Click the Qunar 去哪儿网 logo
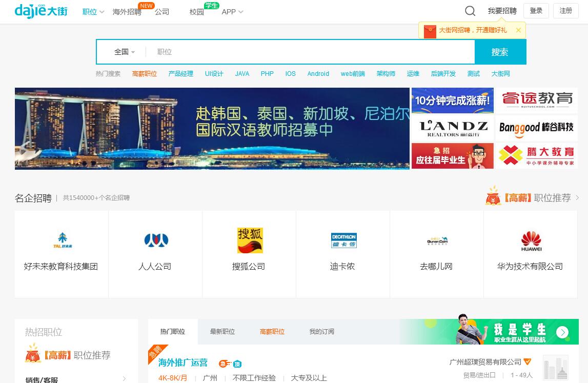The height and width of the screenshot is (383, 588). pos(437,240)
